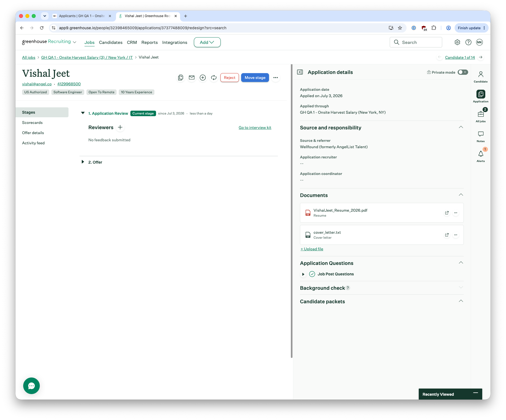Image resolution: width=506 pixels, height=420 pixels.
Task: Click the copy candidate documents icon
Action: click(181, 78)
